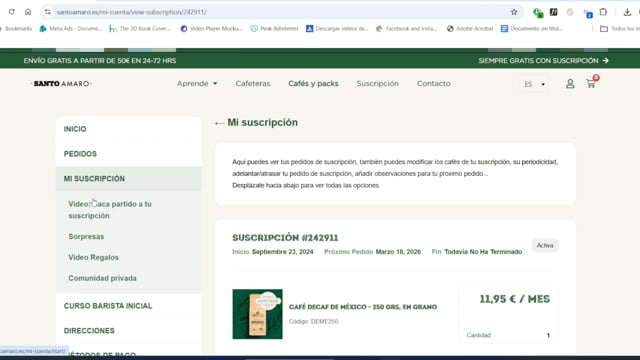The height and width of the screenshot is (360, 640).
Task: Open the green extension icon in toolbar
Action: pos(538,13)
